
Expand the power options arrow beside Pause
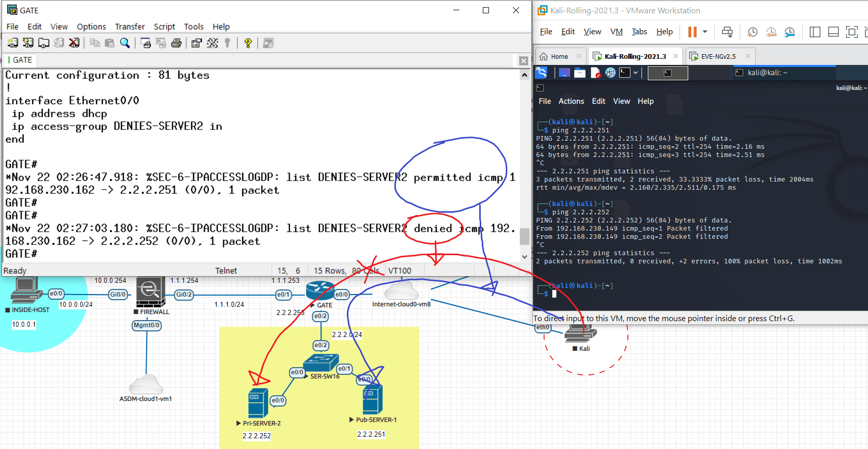coord(705,32)
